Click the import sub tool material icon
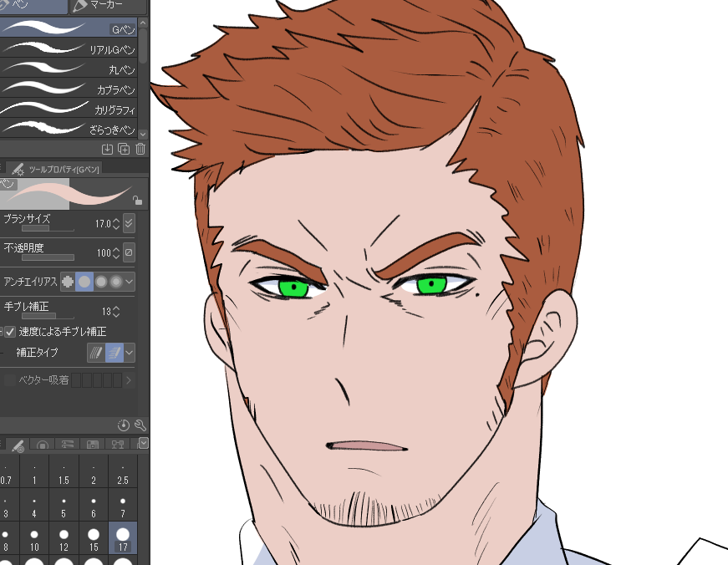This screenshot has width=728, height=565. pos(107,149)
